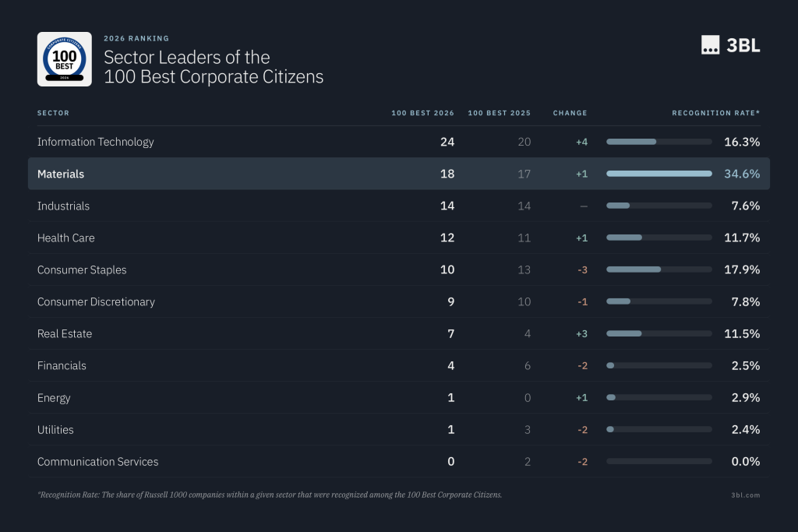Click the 11.7% recognition rate value

click(x=742, y=238)
